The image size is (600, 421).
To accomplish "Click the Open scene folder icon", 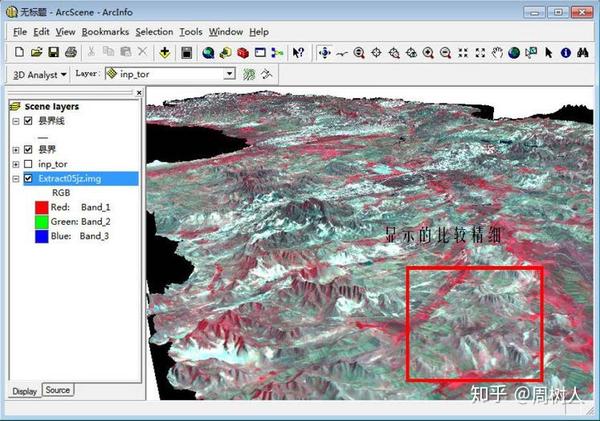I will click(x=36, y=52).
